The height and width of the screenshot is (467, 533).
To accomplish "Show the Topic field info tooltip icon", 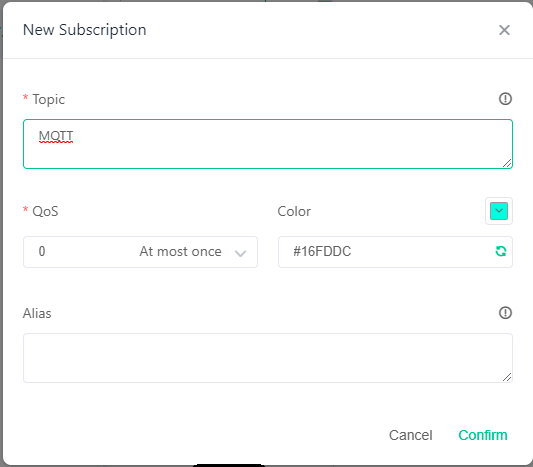I will 505,99.
